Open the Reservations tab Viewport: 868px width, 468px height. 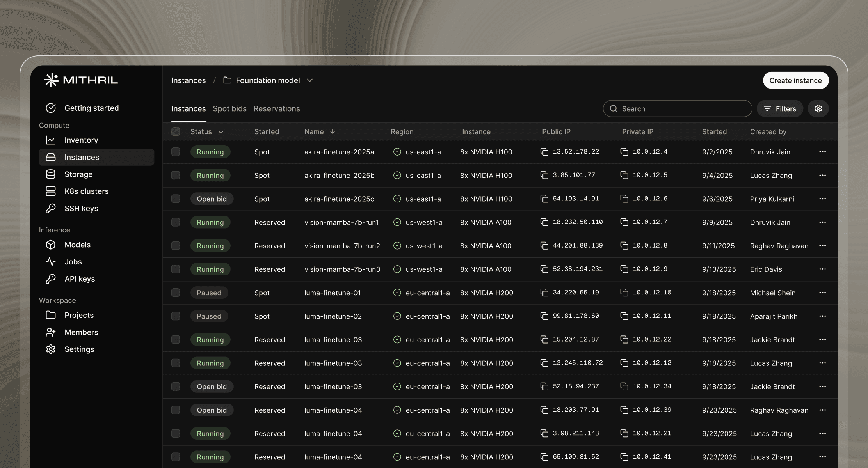[x=276, y=109]
